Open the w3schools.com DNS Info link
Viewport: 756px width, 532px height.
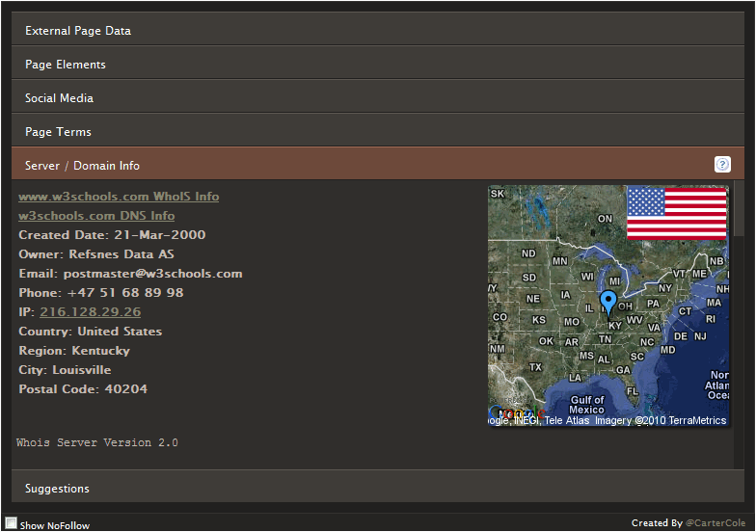[x=96, y=216]
